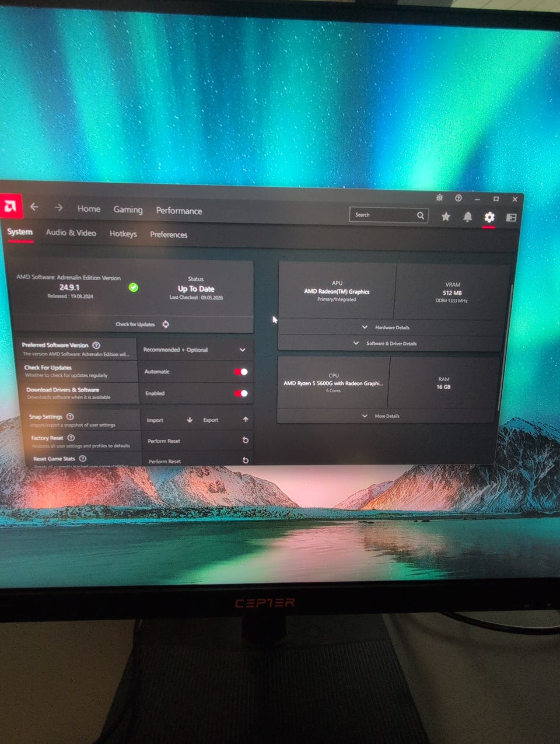Click the Export up-arrow icon
This screenshot has height=744, width=560.
tap(246, 420)
